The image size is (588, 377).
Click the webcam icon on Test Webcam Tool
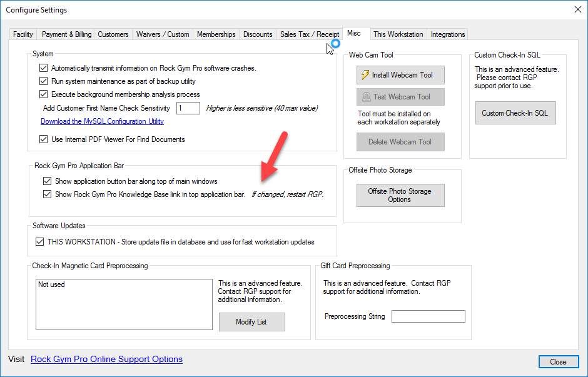367,97
